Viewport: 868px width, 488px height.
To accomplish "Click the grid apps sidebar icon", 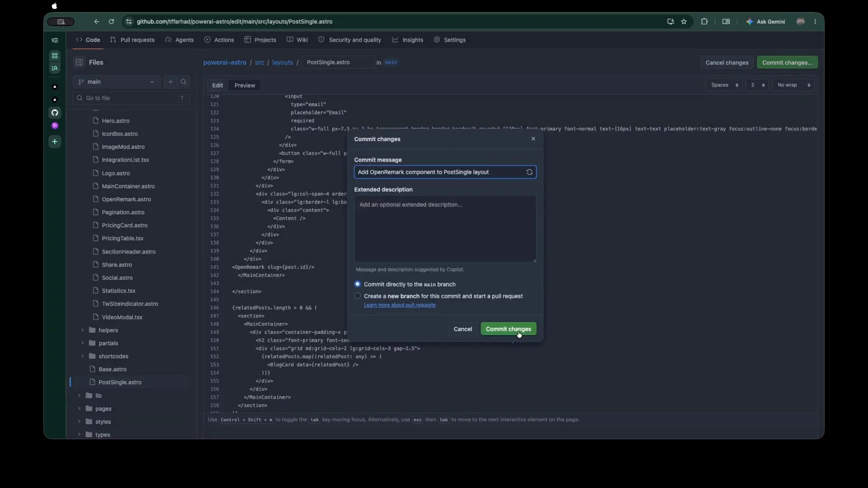I will point(55,56).
